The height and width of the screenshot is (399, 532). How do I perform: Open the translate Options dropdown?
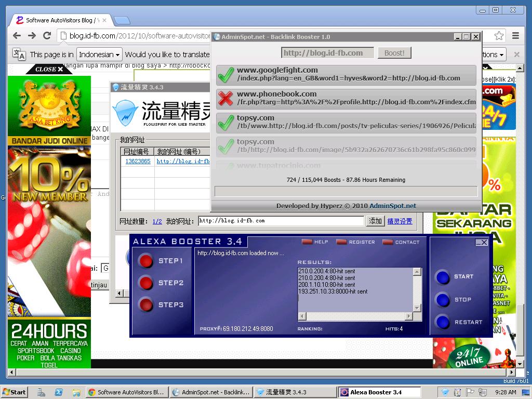(494, 54)
